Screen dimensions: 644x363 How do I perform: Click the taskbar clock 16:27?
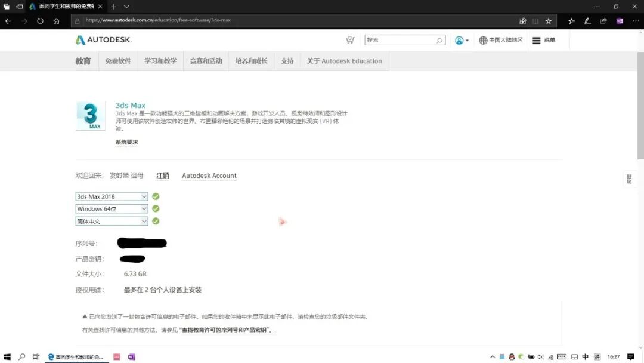pyautogui.click(x=614, y=357)
